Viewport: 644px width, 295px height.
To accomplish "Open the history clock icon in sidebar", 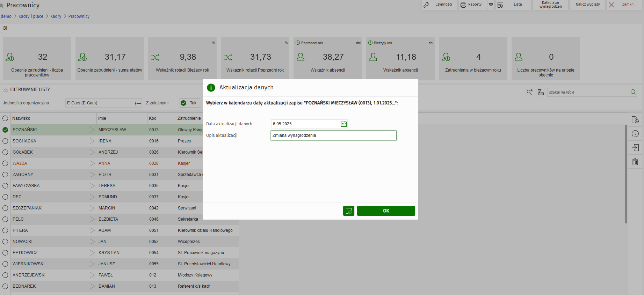I will click(x=635, y=134).
